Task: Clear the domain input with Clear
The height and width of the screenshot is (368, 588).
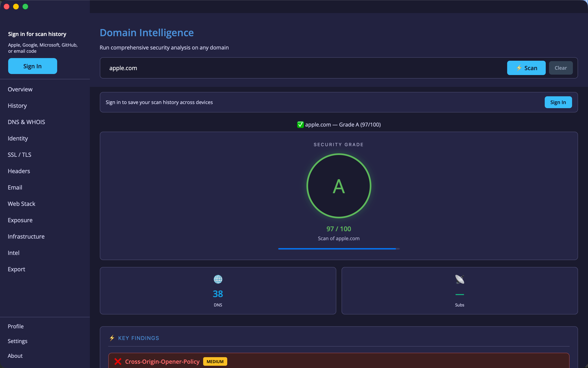Action: tap(561, 68)
